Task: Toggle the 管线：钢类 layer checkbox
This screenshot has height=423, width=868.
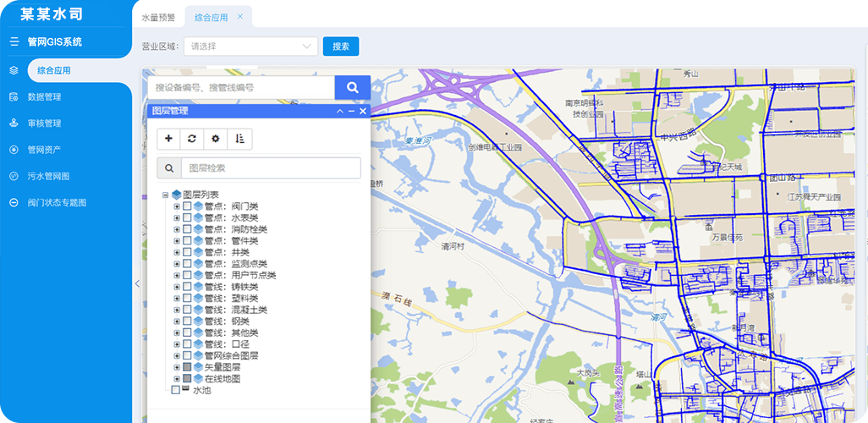Action: click(187, 321)
